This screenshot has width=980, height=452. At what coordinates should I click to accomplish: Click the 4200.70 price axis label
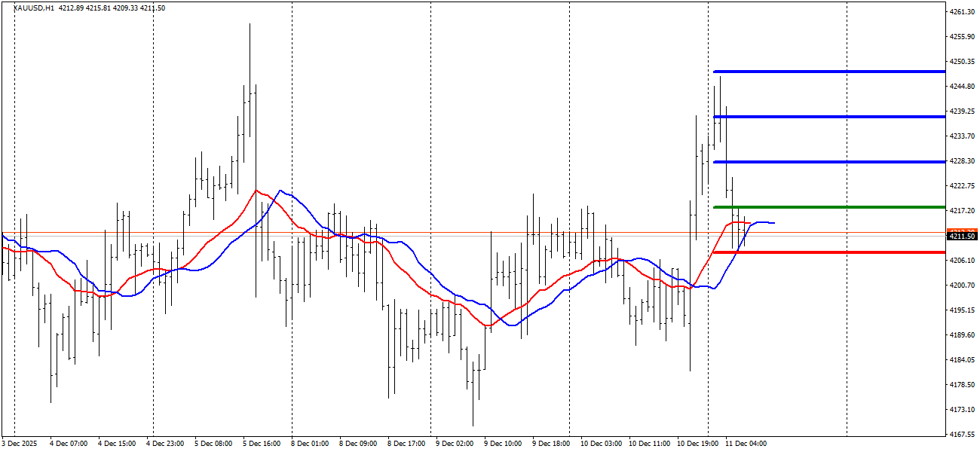tap(962, 286)
